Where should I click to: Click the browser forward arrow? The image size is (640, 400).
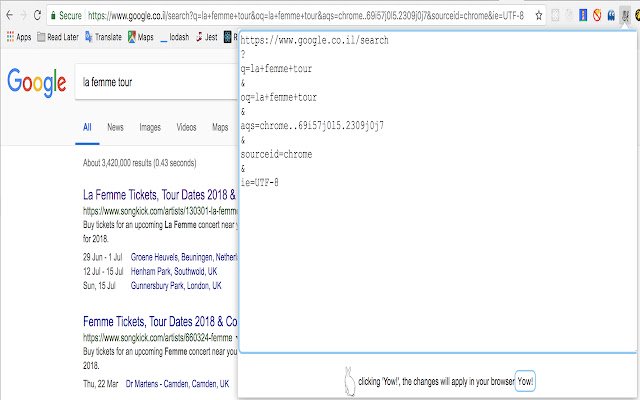pos(23,16)
